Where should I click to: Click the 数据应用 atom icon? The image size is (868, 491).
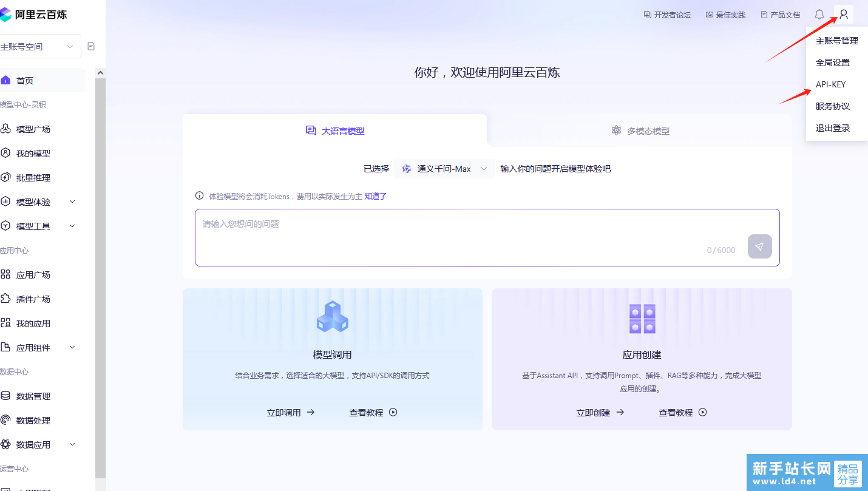click(5, 444)
